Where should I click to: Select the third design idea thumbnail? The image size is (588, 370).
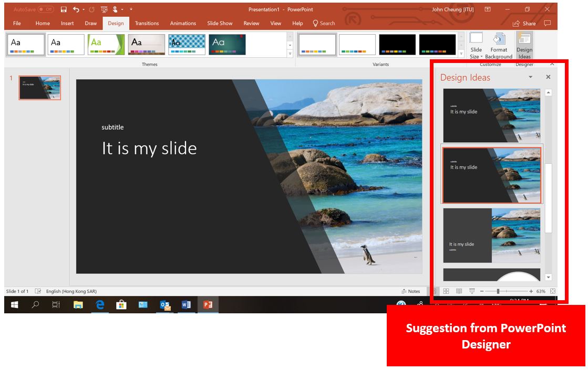pyautogui.click(x=491, y=236)
